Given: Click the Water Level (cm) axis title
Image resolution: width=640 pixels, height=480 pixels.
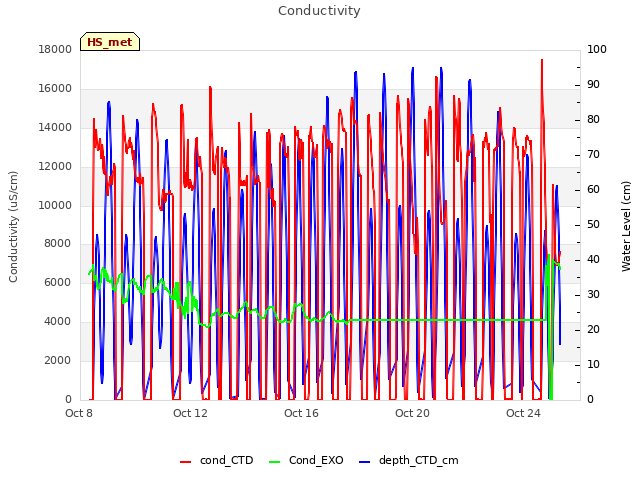Looking at the screenshot, I should click(x=626, y=227).
